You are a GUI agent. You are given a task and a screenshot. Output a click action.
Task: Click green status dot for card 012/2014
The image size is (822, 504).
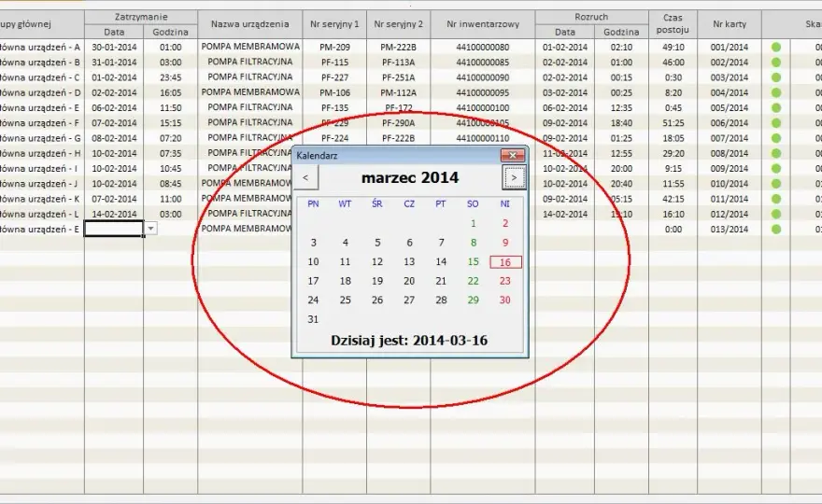click(776, 215)
